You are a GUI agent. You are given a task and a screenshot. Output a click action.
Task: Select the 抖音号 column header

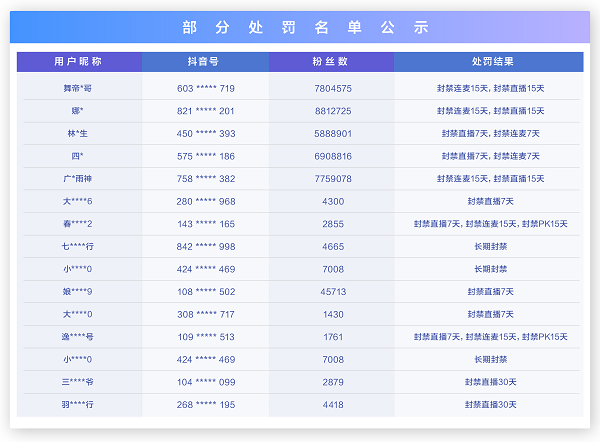205,62
